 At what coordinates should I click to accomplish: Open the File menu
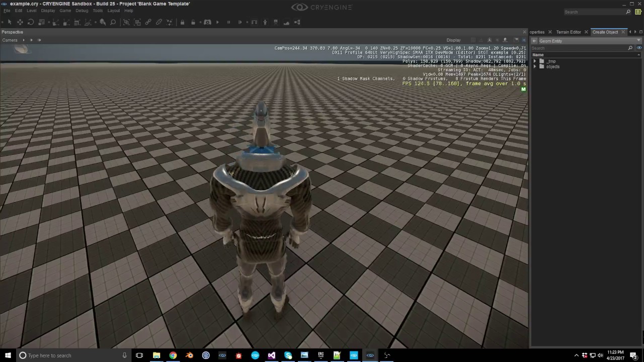click(x=7, y=11)
